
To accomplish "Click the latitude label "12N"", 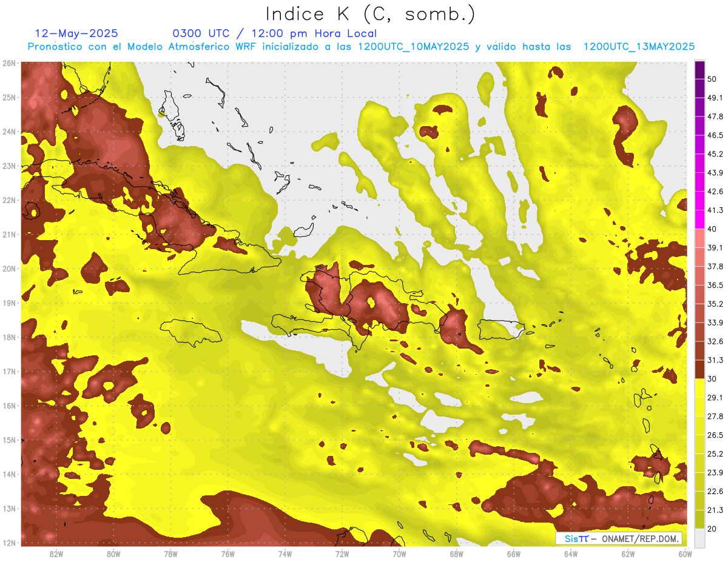I will [x=9, y=543].
